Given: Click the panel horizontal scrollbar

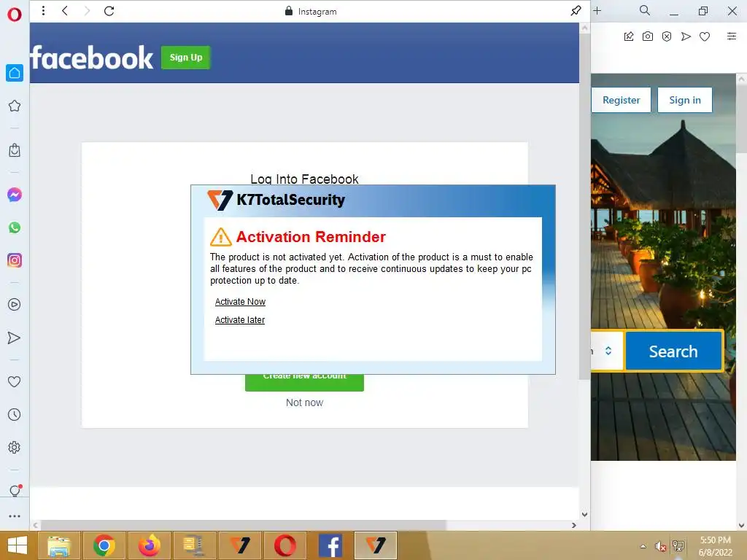Looking at the screenshot, I should coord(243,525).
